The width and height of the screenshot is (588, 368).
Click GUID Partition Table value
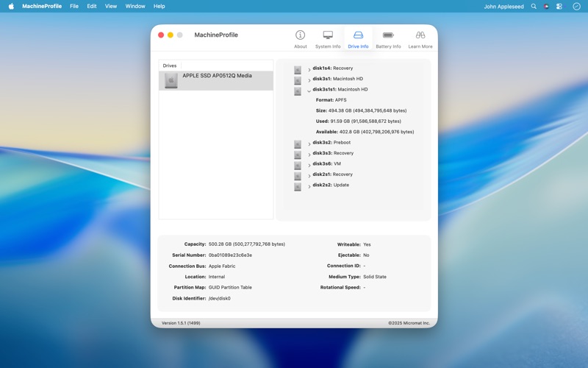pos(230,287)
